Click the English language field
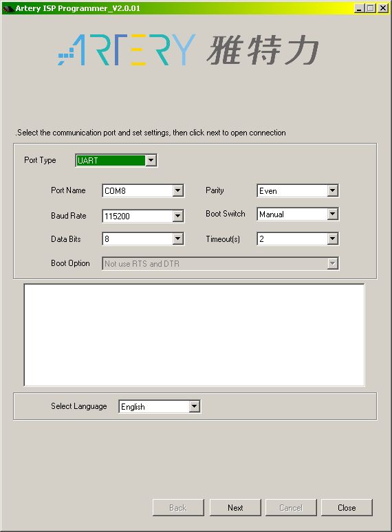The width and height of the screenshot is (392, 532). tap(154, 406)
